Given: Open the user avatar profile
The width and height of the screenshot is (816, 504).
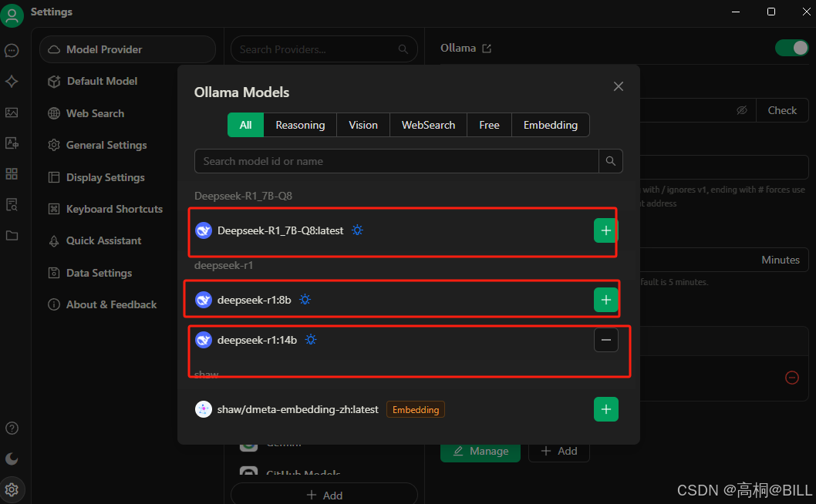Looking at the screenshot, I should 12,15.
